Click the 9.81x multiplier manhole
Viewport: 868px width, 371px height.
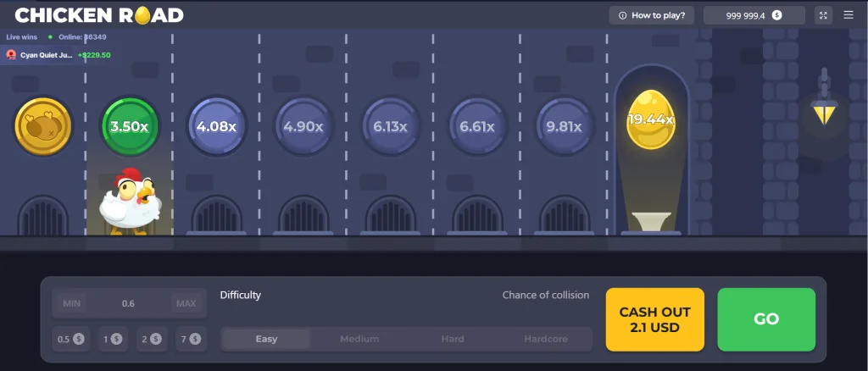coord(564,126)
